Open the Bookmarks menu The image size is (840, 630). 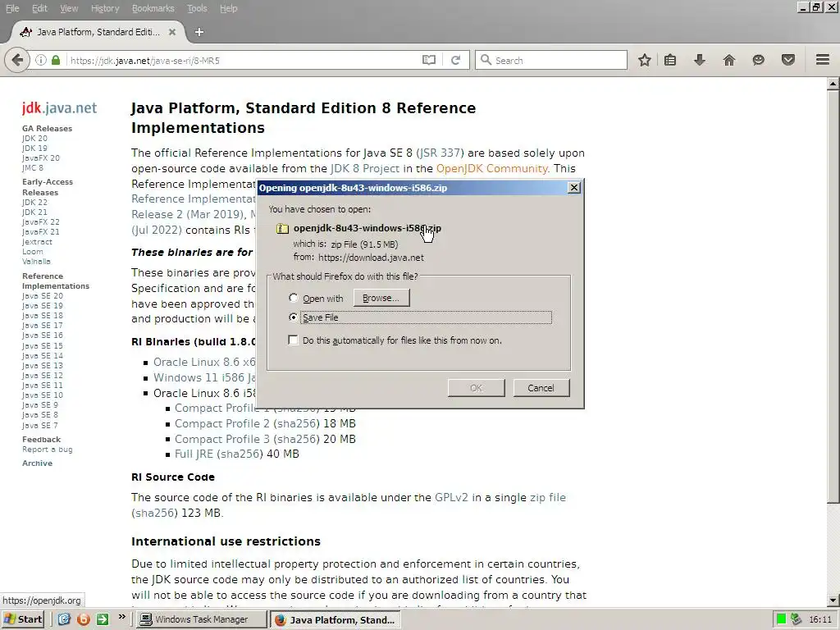pyautogui.click(x=153, y=8)
